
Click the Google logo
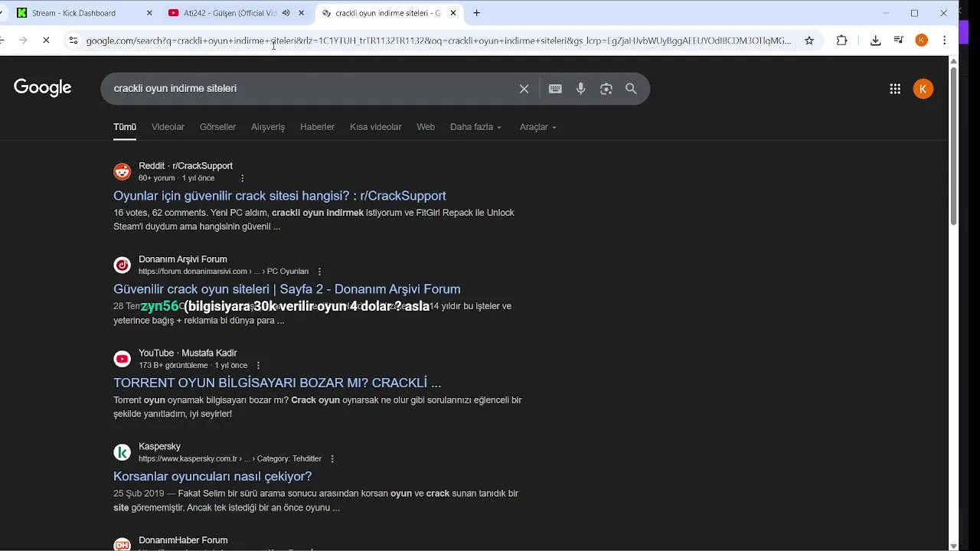pyautogui.click(x=43, y=88)
